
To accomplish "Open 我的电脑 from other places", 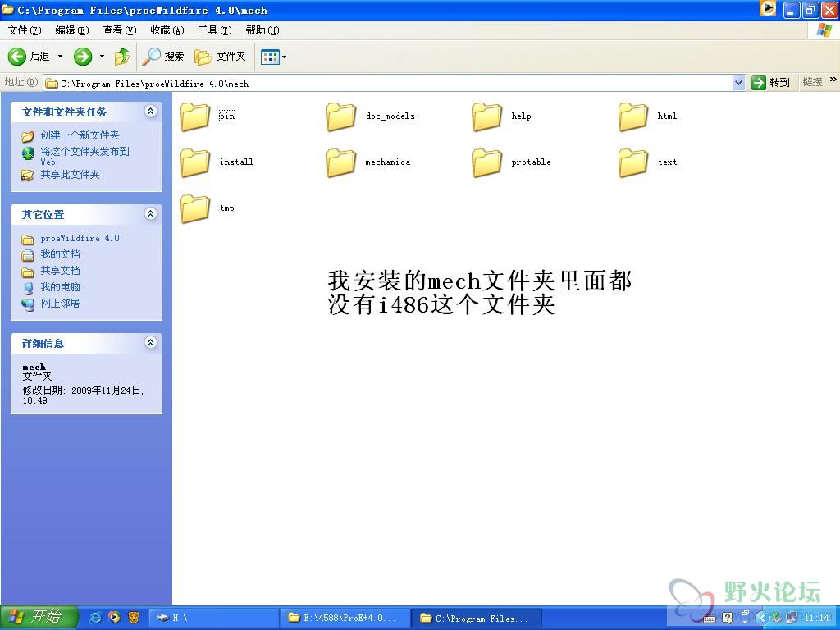I will [x=60, y=287].
